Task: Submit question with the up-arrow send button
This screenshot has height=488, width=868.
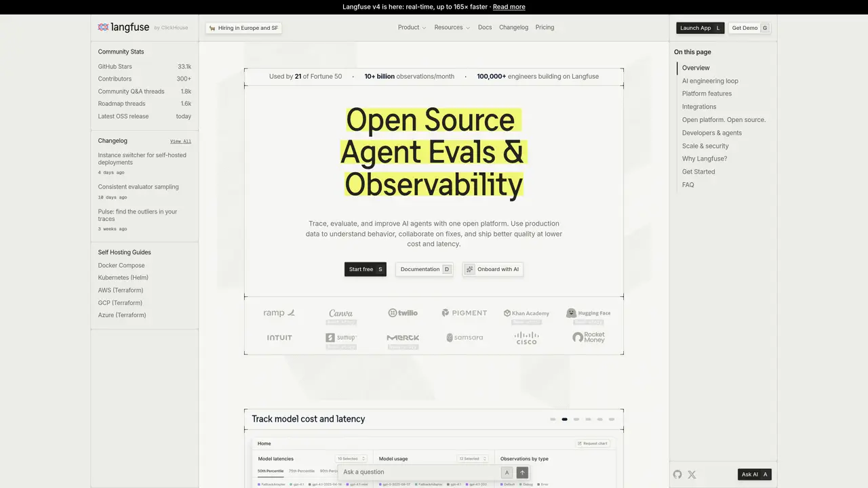Action: tap(522, 472)
